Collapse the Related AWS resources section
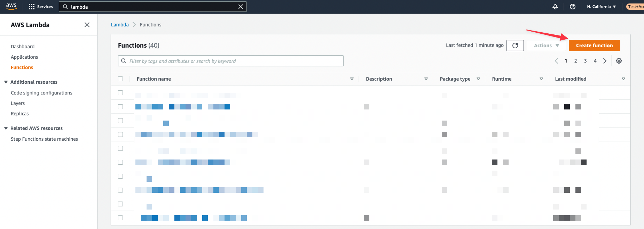 [x=6, y=128]
